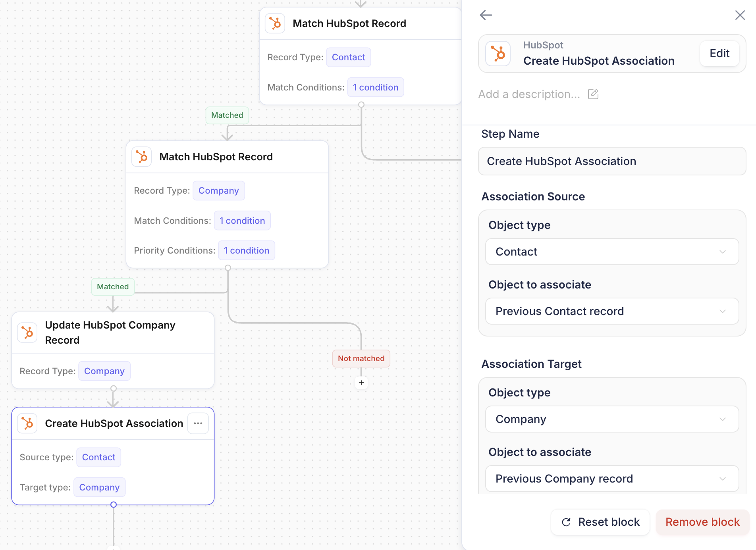Click Target type Company chip
The width and height of the screenshot is (756, 550).
point(100,487)
